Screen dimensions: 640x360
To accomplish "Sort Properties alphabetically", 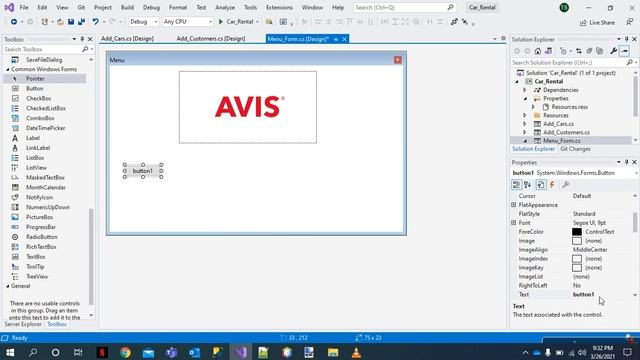I will (527, 185).
